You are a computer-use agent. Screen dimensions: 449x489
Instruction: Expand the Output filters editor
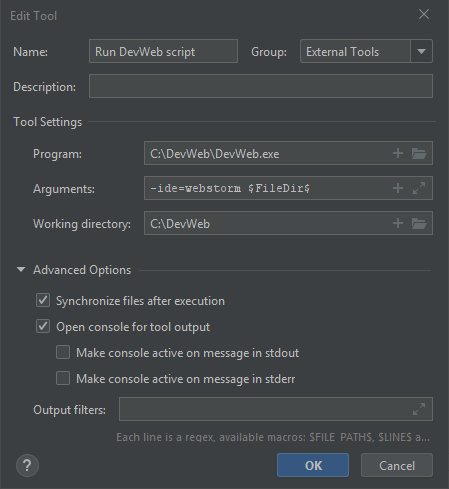(419, 409)
